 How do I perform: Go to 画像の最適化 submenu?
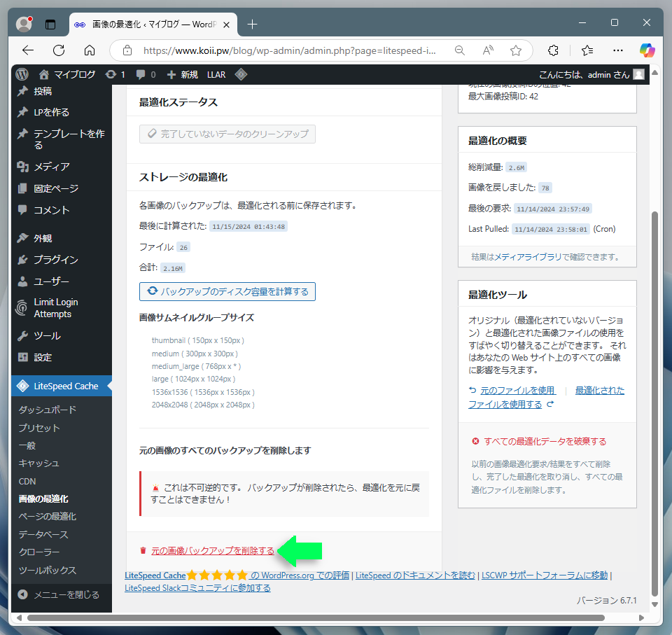tap(43, 498)
